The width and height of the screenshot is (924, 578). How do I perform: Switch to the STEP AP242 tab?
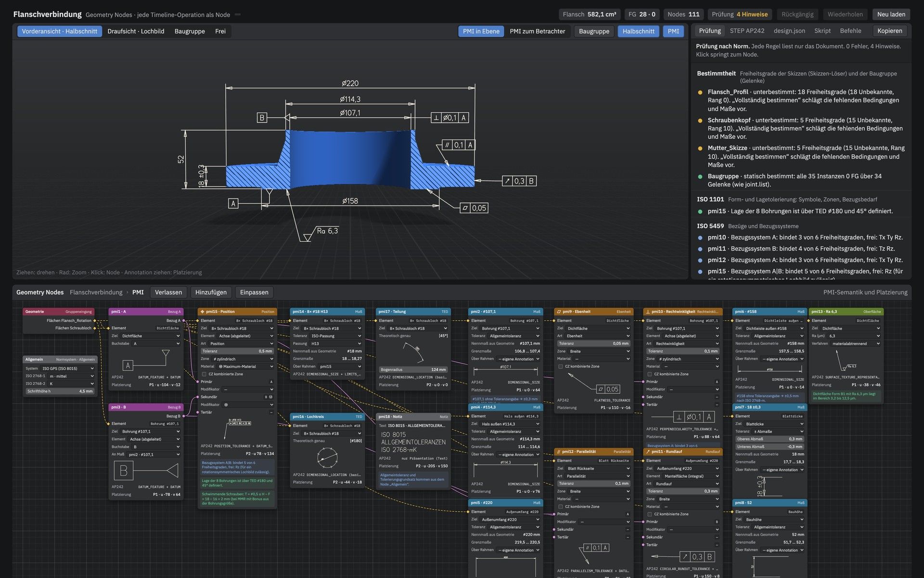tap(747, 31)
